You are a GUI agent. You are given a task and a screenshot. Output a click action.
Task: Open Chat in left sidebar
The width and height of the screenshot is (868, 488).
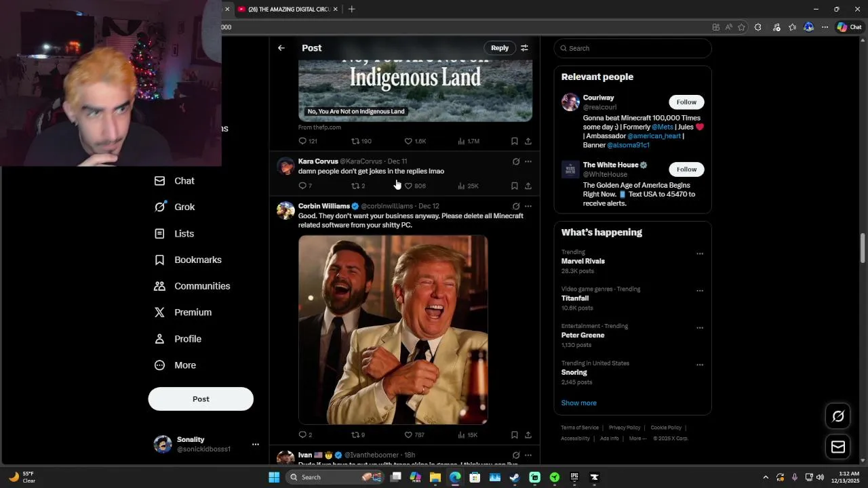[x=174, y=181]
